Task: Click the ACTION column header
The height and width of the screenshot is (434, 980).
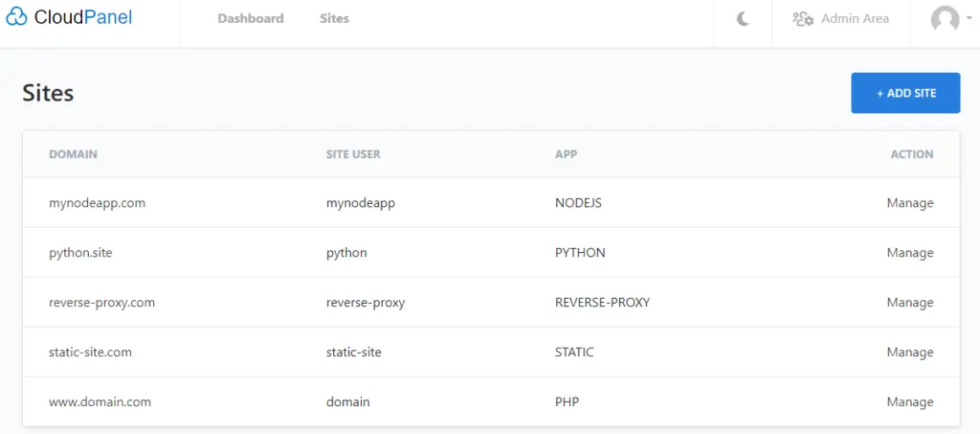Action: pos(912,154)
